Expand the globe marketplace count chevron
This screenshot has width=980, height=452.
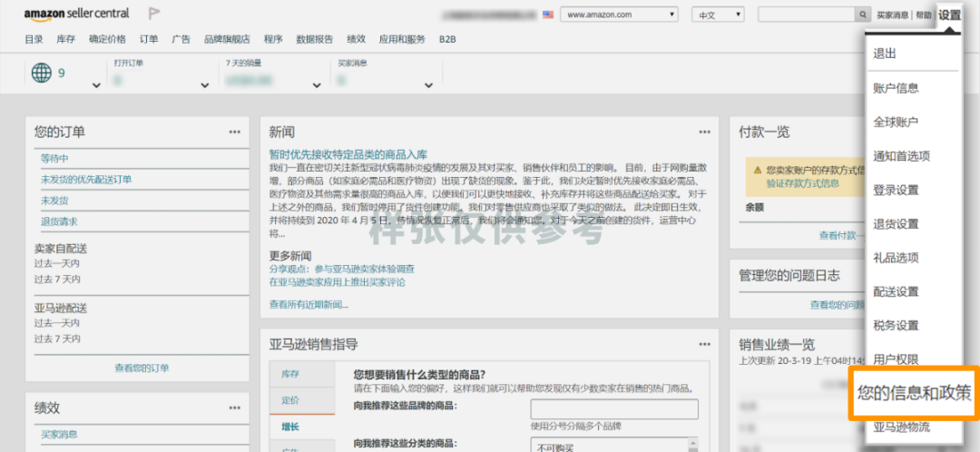(96, 85)
